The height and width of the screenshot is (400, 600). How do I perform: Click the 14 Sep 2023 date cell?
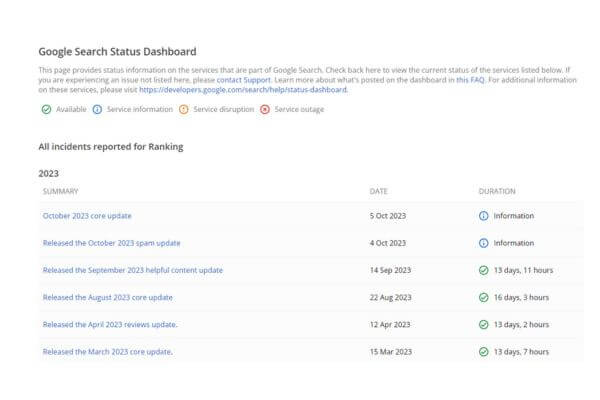tap(390, 270)
